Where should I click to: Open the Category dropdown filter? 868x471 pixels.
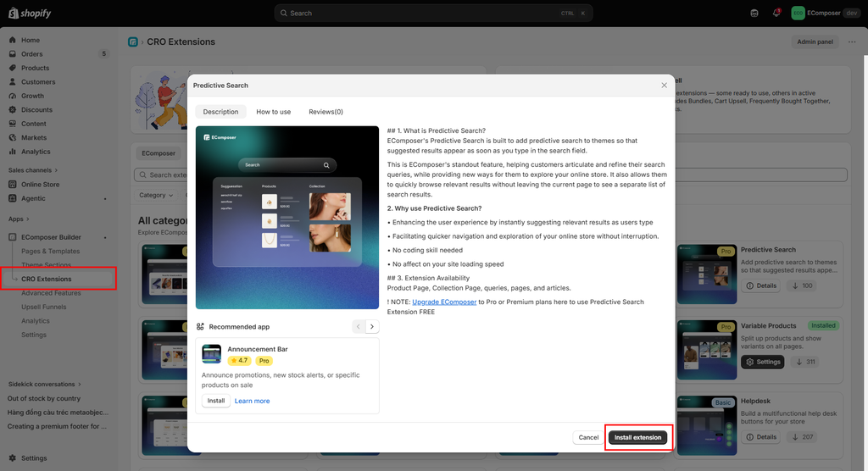[156, 195]
